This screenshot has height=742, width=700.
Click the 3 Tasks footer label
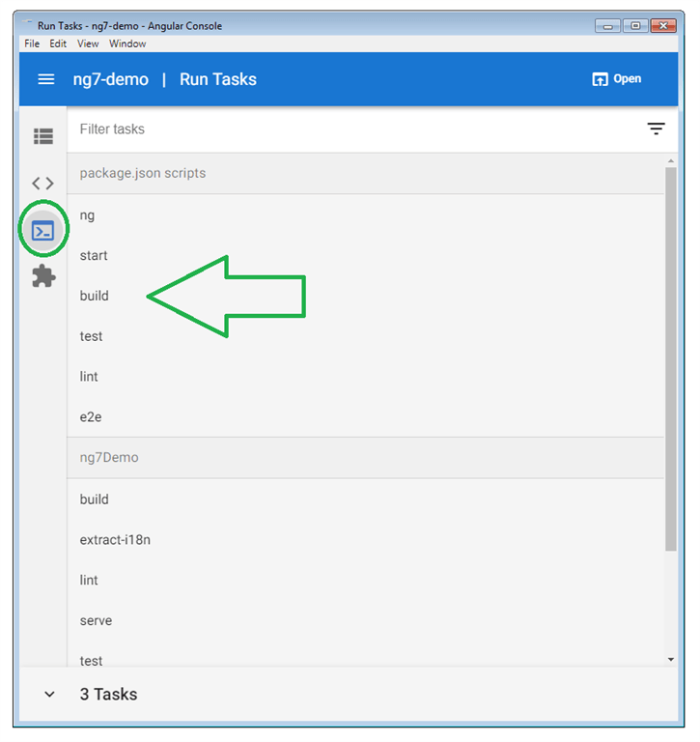tap(108, 695)
